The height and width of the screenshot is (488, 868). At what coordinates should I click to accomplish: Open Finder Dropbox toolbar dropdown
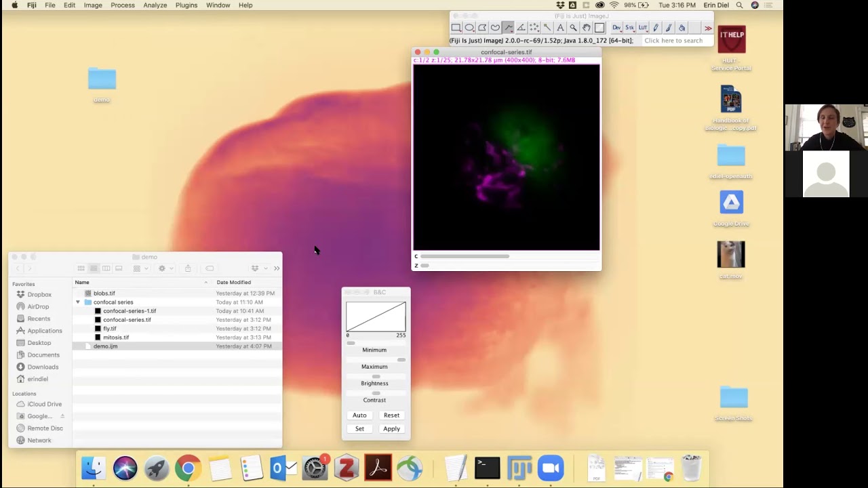tap(258, 268)
